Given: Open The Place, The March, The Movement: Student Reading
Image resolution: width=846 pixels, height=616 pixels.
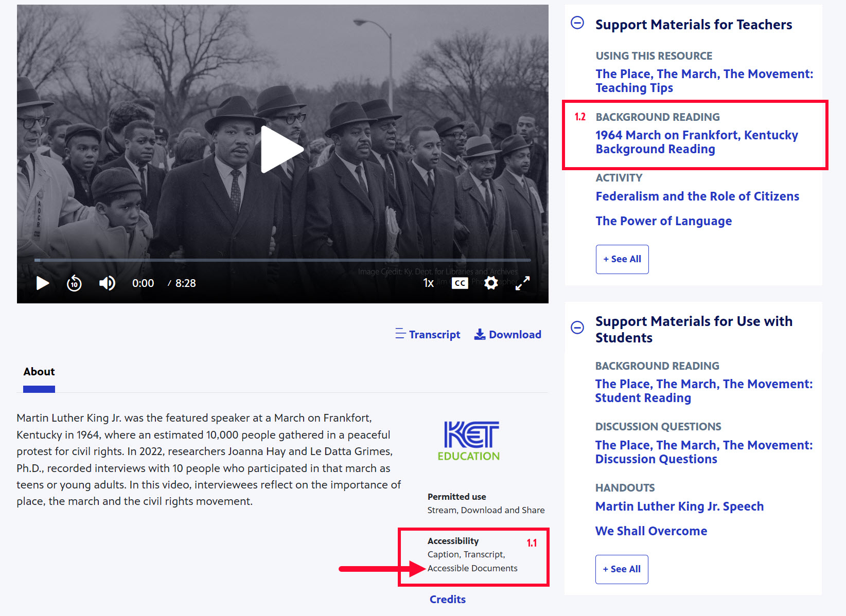Looking at the screenshot, I should click(x=703, y=391).
